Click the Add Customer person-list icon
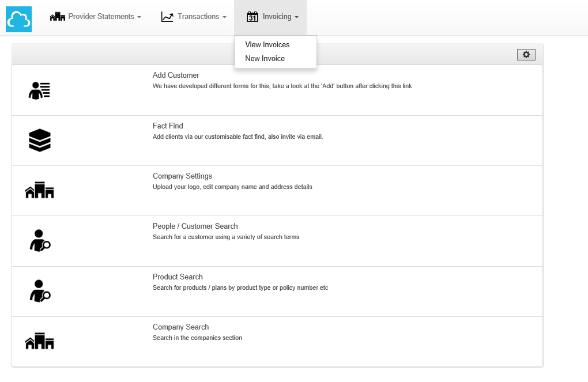The image size is (588, 382). (x=39, y=90)
